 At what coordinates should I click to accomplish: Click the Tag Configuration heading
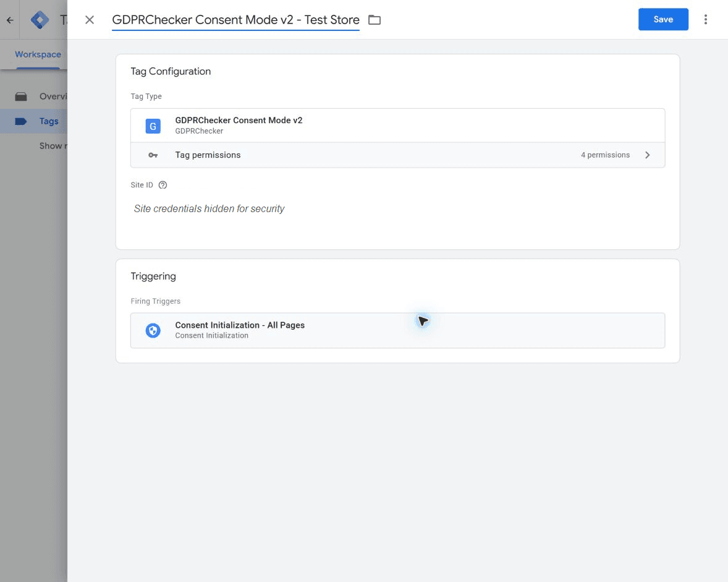click(x=171, y=72)
